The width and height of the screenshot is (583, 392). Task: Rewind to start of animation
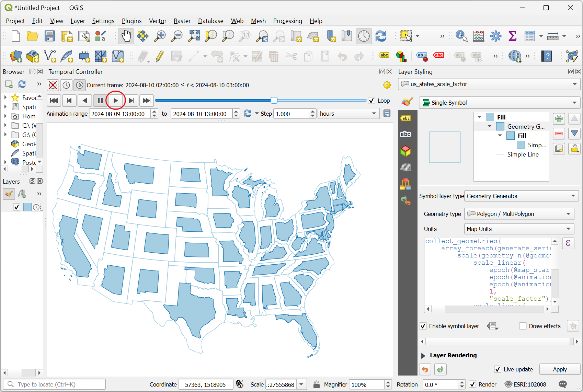pos(54,101)
